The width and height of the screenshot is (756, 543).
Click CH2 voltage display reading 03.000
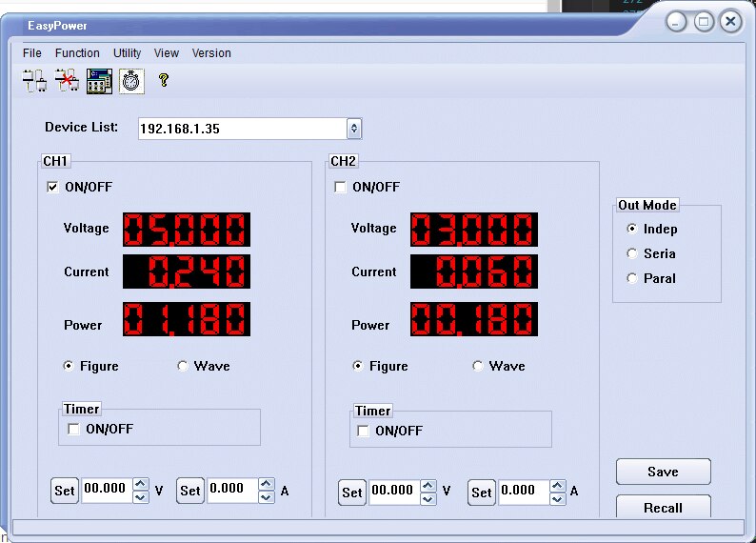pyautogui.click(x=474, y=230)
